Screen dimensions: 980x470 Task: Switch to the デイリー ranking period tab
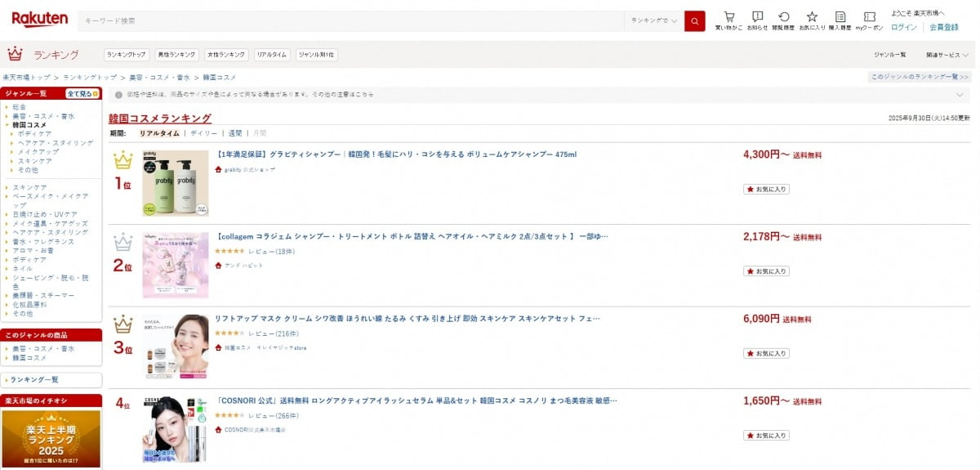pos(203,132)
